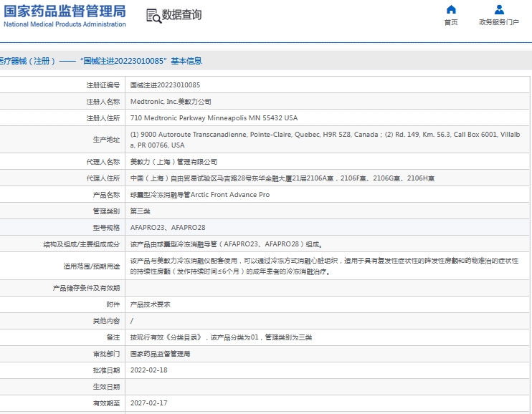532x414 pixels.
Task: Select product name Arctic Front Advance Pro
Action: point(200,195)
